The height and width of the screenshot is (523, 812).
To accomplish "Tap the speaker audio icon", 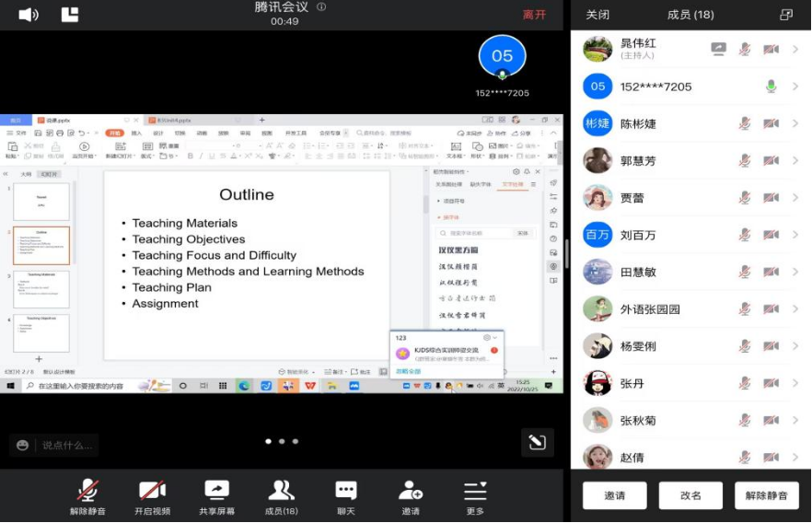I will (x=29, y=15).
